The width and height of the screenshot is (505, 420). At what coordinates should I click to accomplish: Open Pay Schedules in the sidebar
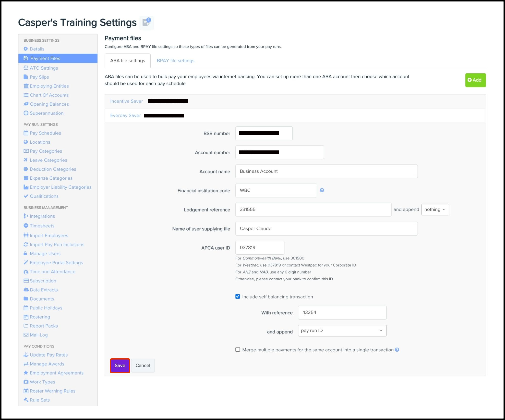click(45, 133)
